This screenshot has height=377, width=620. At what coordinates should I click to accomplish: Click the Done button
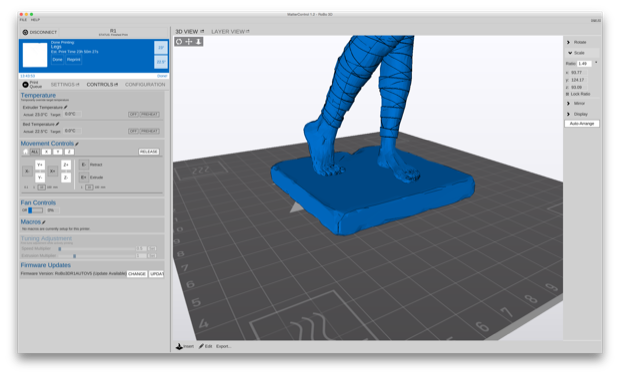pos(57,60)
